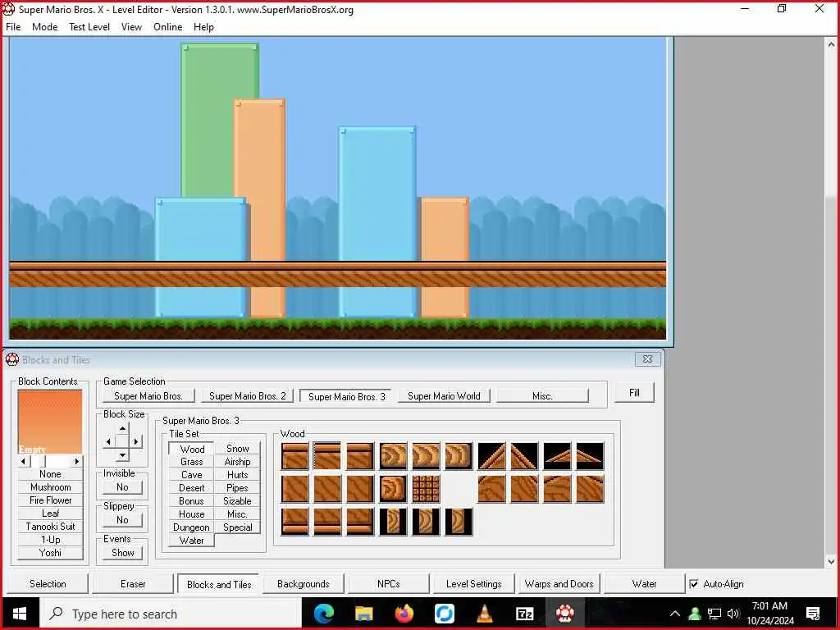Click the Events Show button
The width and height of the screenshot is (840, 630).
123,552
